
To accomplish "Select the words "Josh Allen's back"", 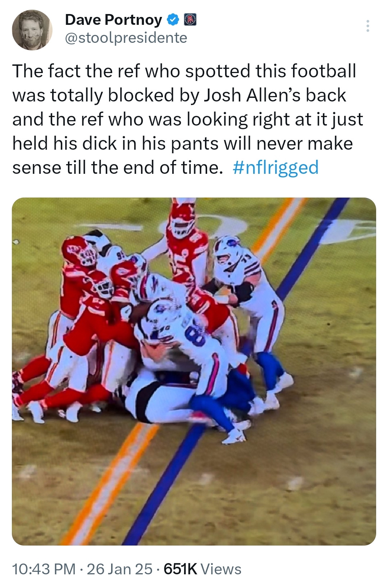I will coord(275,95).
